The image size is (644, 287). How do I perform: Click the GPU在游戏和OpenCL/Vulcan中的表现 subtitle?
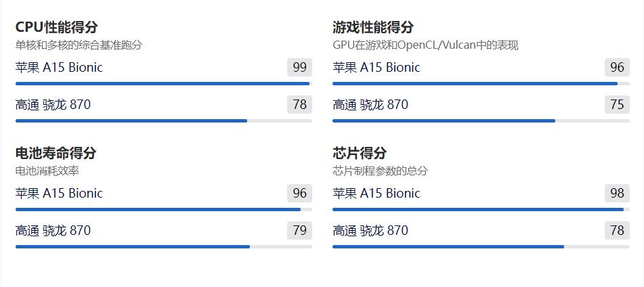[x=425, y=45]
